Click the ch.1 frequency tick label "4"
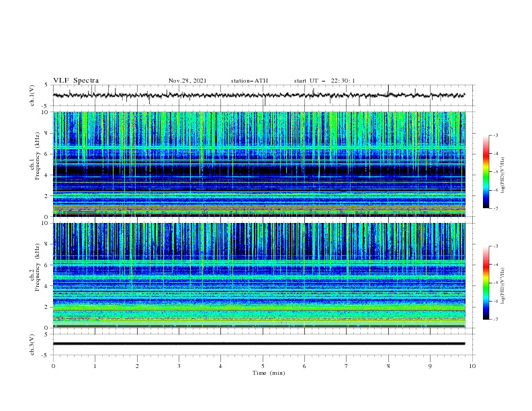Image resolution: width=532 pixels, height=411 pixels. 48,175
